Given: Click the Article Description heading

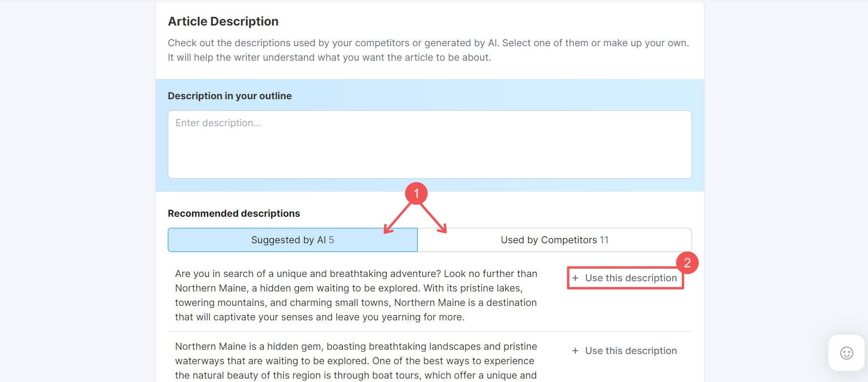Looking at the screenshot, I should pos(223,21).
